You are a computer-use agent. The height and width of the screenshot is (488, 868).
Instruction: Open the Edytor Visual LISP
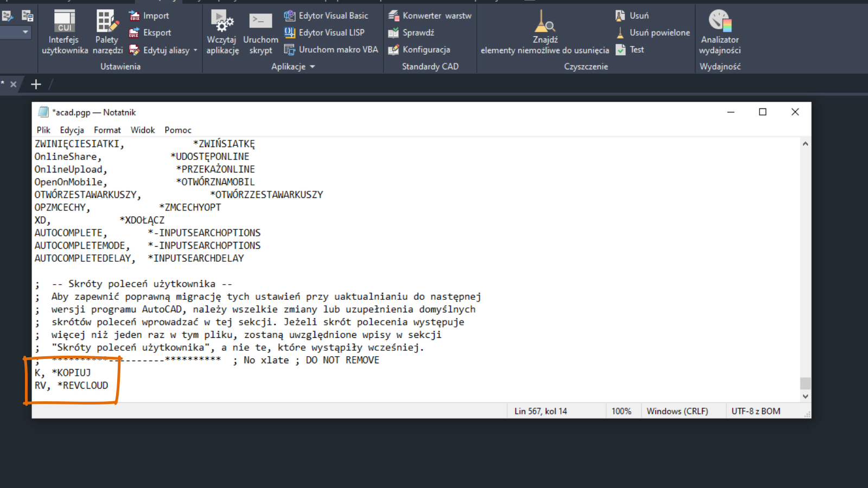click(324, 33)
